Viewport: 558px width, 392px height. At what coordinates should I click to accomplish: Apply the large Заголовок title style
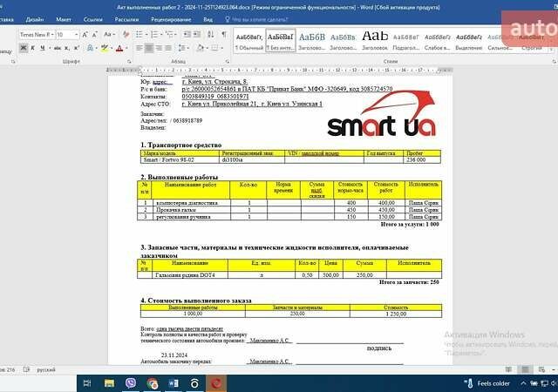pos(375,41)
